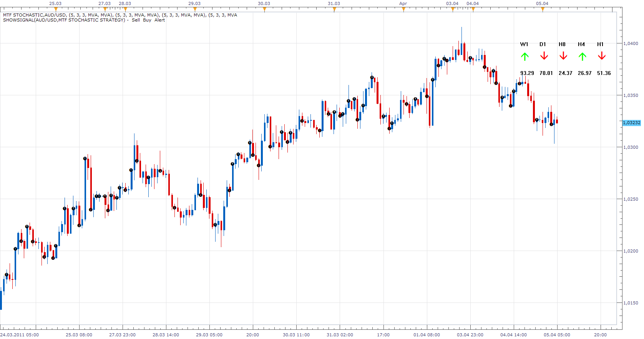Click the stochastic value 93.29

pyautogui.click(x=527, y=73)
